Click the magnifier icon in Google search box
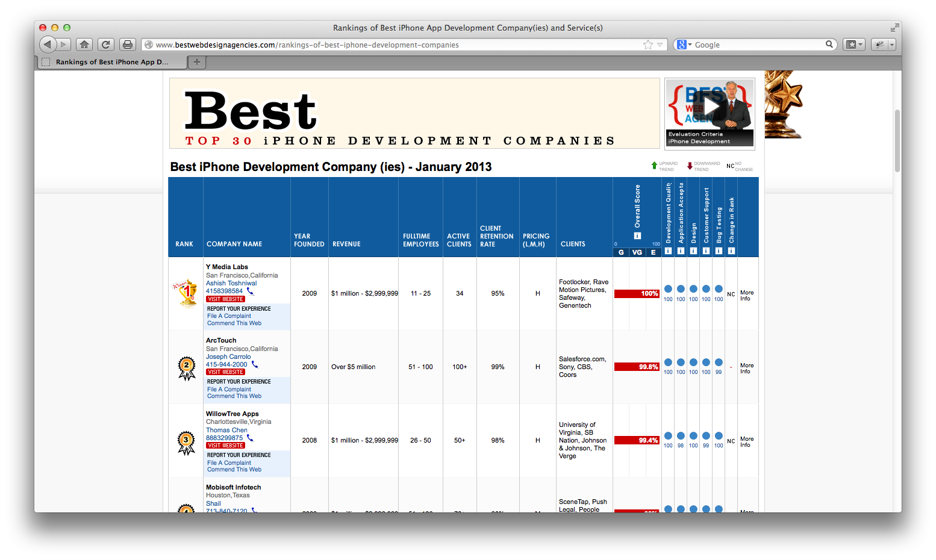The image size is (936, 560). click(x=829, y=44)
